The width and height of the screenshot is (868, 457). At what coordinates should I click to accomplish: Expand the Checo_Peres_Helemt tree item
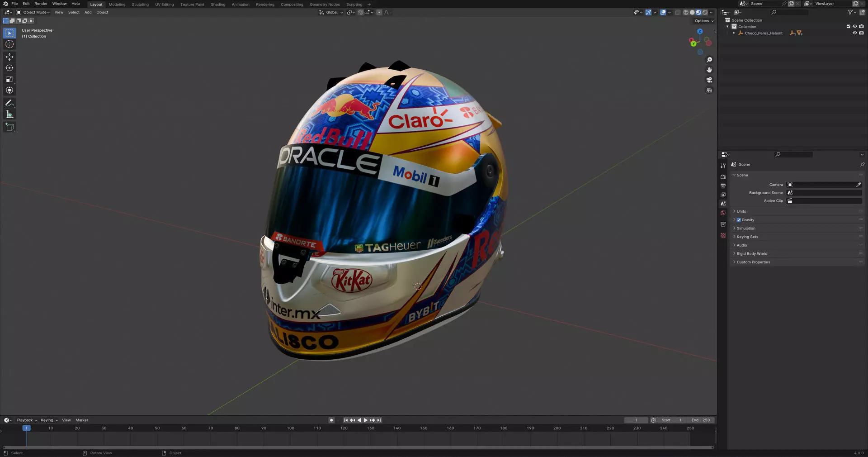point(734,33)
